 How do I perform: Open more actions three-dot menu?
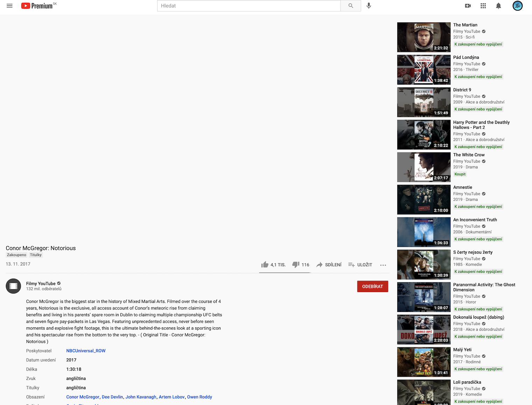click(383, 265)
